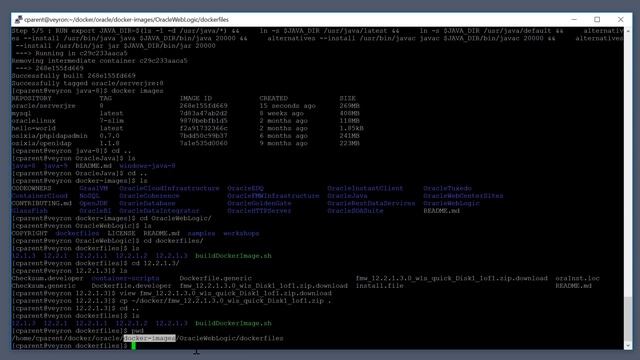Click 'OracleCoherence' directory name
The width and height of the screenshot is (640, 360).
pyautogui.click(x=149, y=196)
